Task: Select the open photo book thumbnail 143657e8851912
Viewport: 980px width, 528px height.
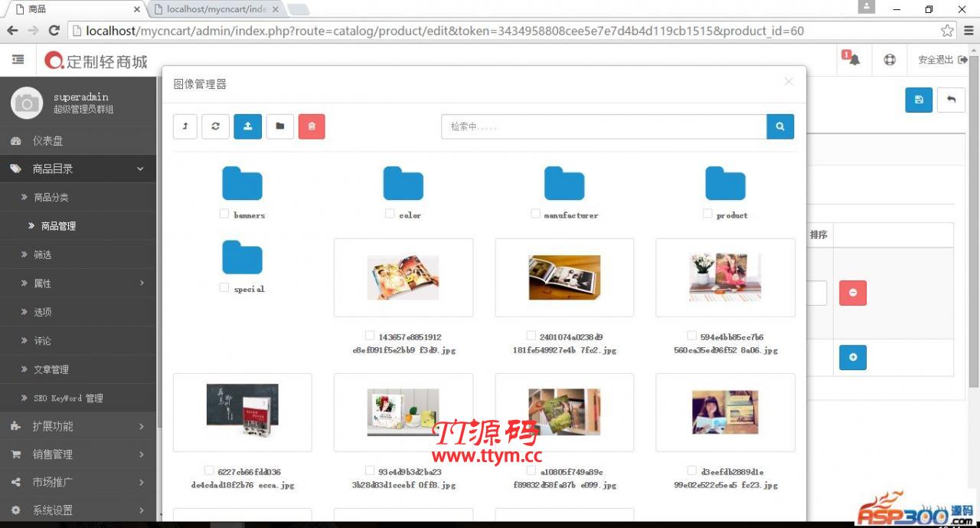Action: [x=403, y=277]
